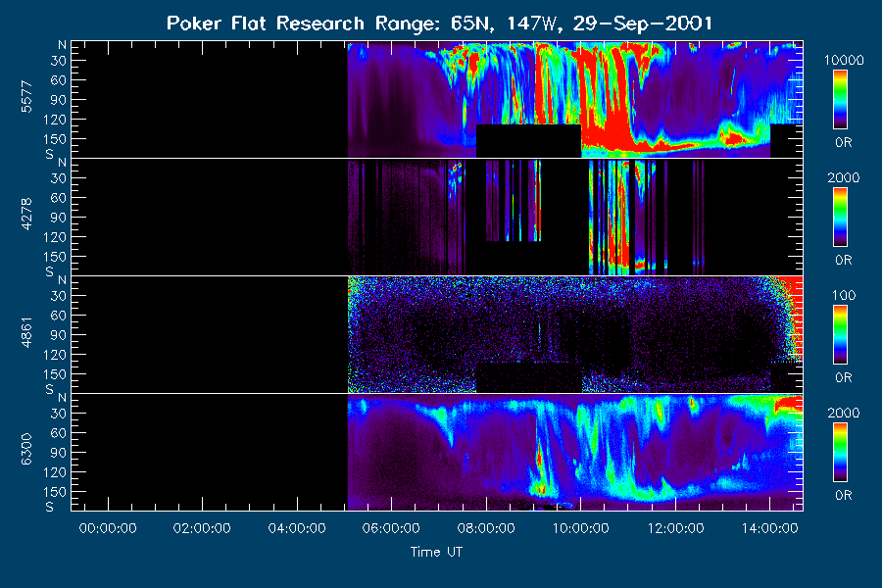The width and height of the screenshot is (882, 588).
Task: Click the 120 tick label on the 4278 panel
Action: click(x=55, y=237)
